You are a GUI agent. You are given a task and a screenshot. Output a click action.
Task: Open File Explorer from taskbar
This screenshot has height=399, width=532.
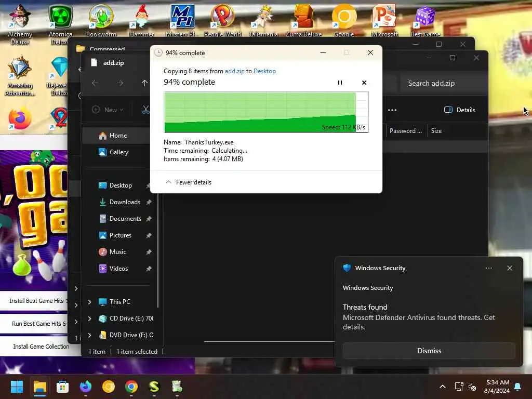coord(39,387)
